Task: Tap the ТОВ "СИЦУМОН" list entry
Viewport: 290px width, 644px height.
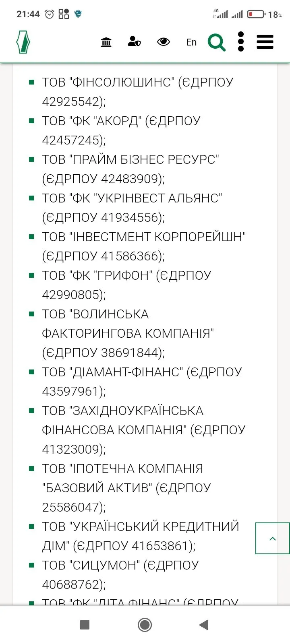Action: (x=120, y=575)
